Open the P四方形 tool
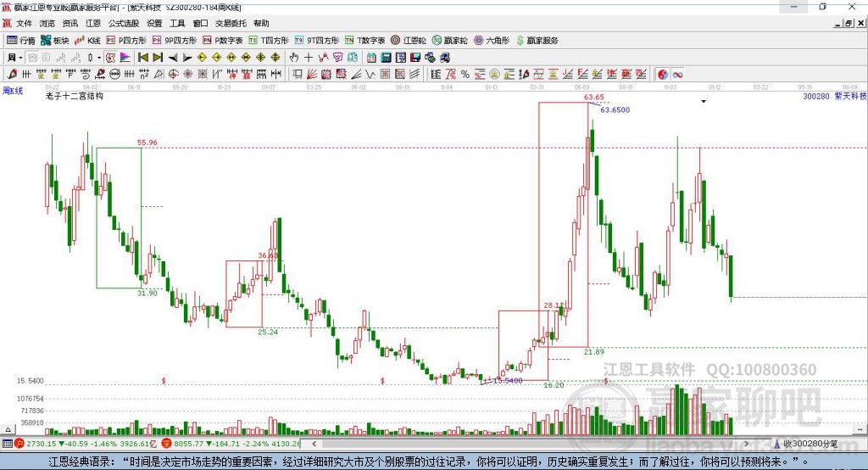The height and width of the screenshot is (470, 868). [x=126, y=41]
